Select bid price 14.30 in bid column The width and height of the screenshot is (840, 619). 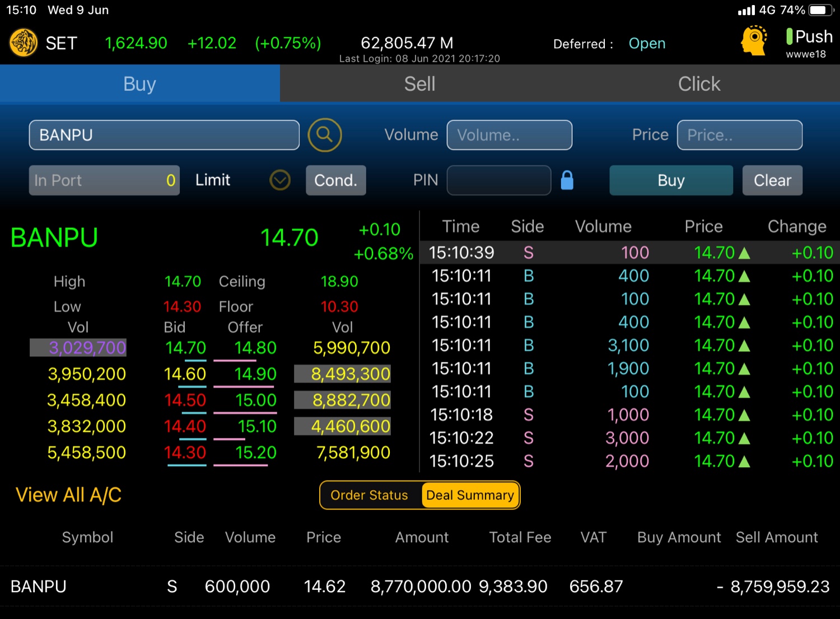click(x=185, y=453)
